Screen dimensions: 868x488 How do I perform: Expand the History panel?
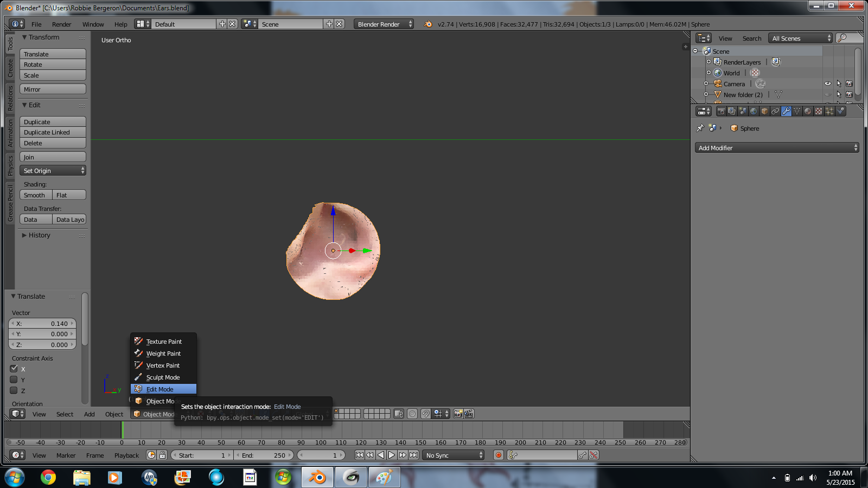pyautogui.click(x=24, y=235)
